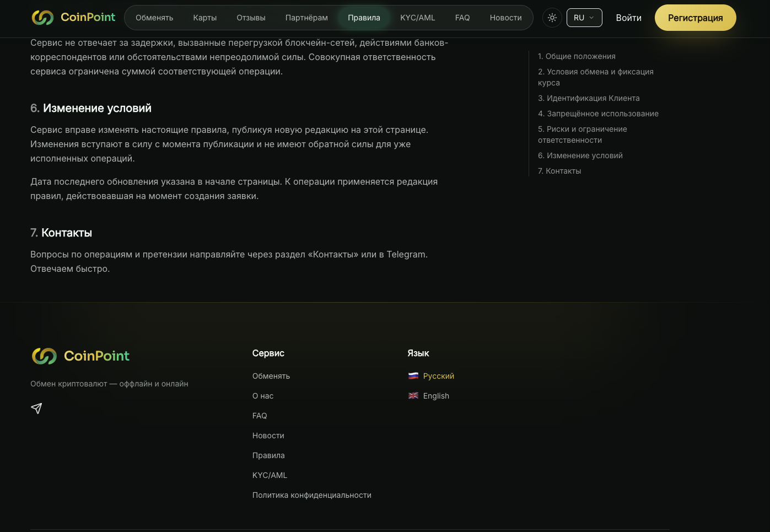Click the Войти login link
Viewport: 770px width, 532px height.
pyautogui.click(x=628, y=18)
